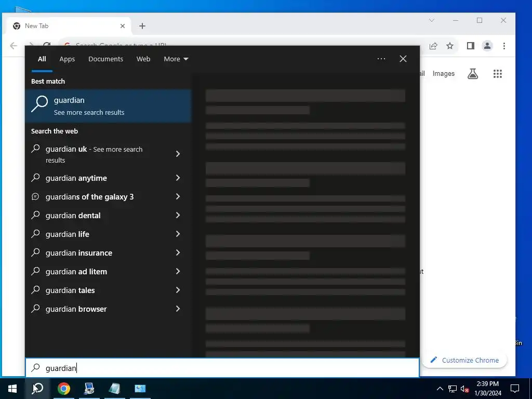Screen dimensions: 532x399
Task: Expand chevron for guardian uk
Action: tap(178, 154)
